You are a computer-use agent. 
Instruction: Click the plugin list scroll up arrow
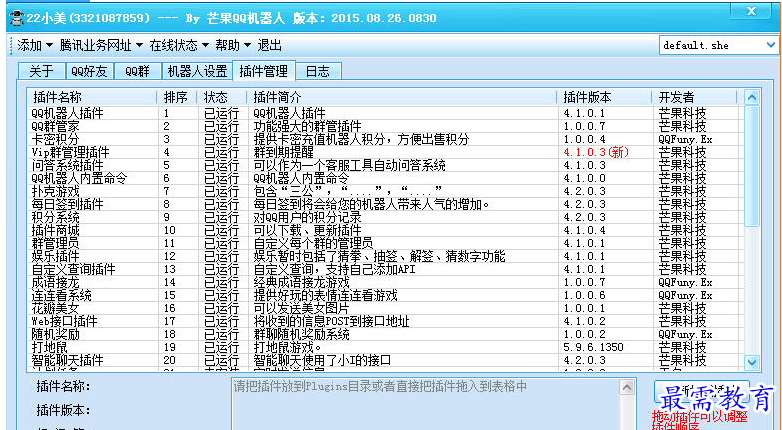point(752,97)
